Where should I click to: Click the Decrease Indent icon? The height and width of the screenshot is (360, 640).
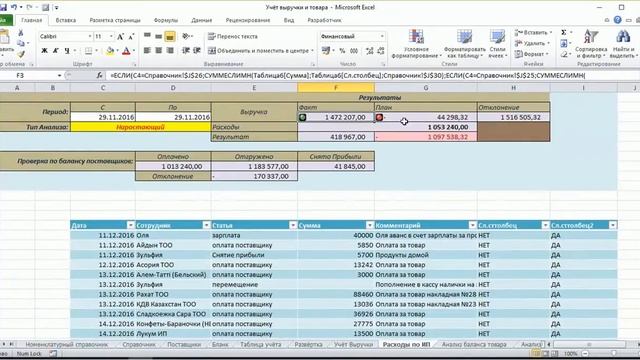[186, 51]
